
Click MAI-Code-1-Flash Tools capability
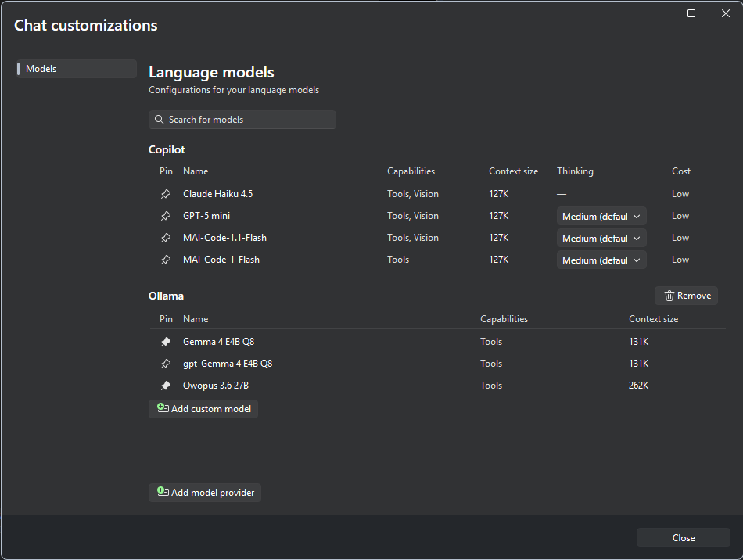click(398, 260)
